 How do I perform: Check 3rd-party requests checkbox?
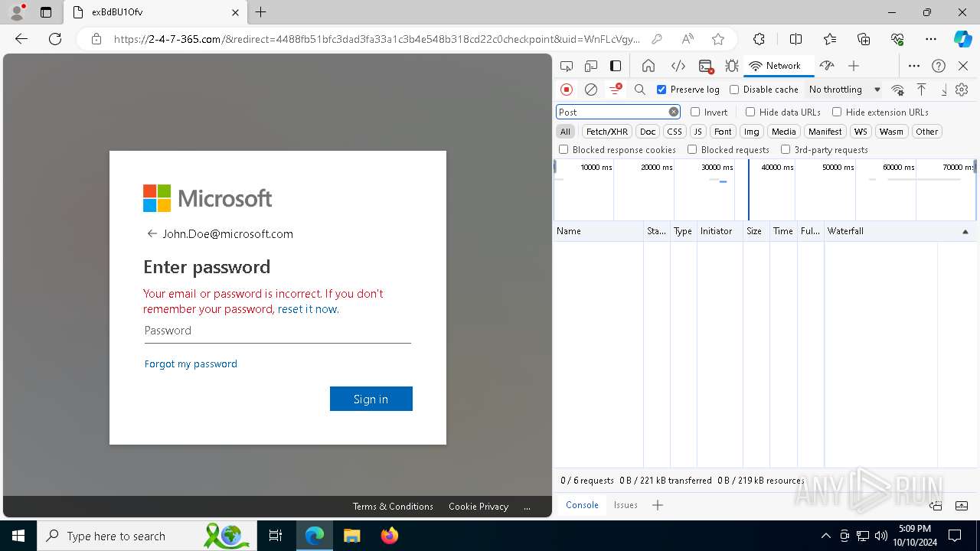coord(786,150)
